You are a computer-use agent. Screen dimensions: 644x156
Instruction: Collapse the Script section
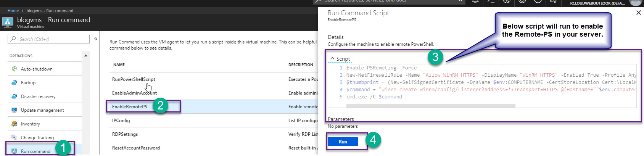click(340, 59)
